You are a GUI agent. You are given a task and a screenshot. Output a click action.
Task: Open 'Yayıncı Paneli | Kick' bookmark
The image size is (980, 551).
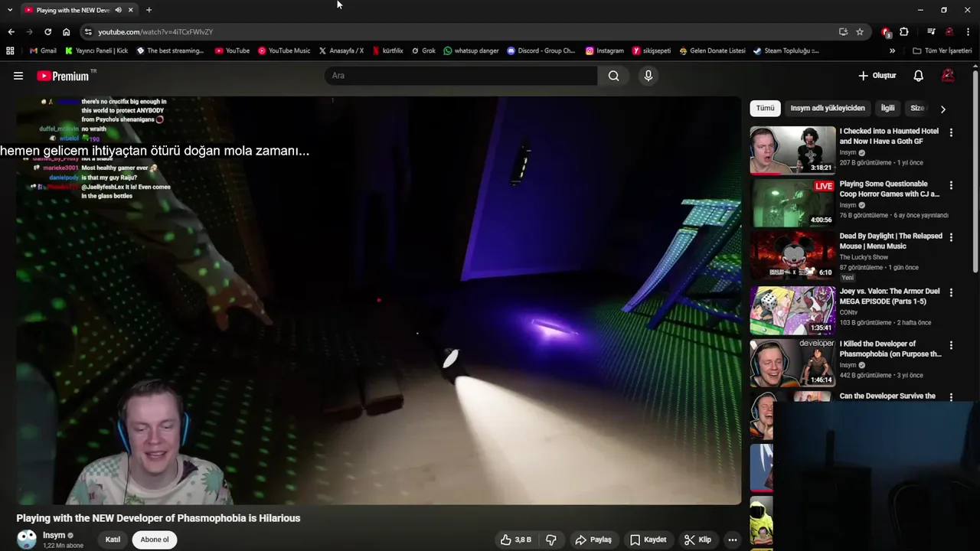(96, 51)
